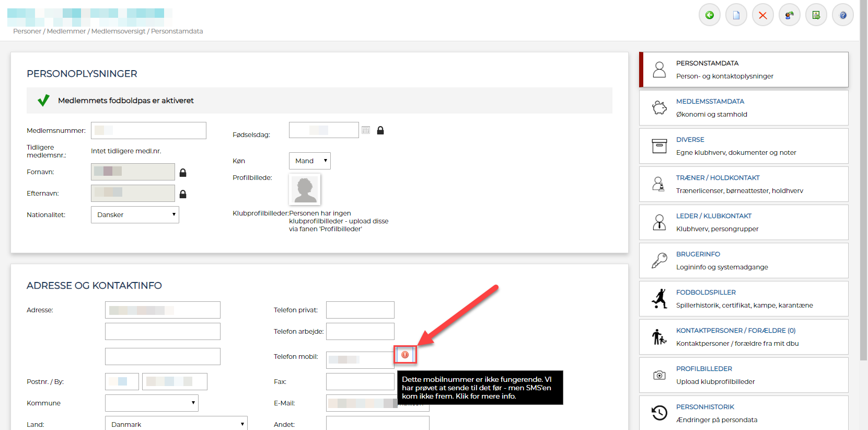The image size is (868, 430).
Task: Open Træner / Holdkontakt section
Action: click(x=744, y=184)
